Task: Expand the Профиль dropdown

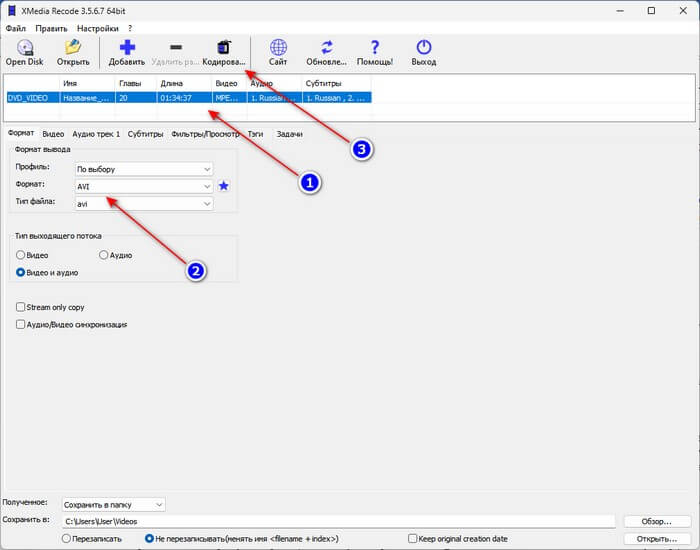Action: (x=144, y=169)
